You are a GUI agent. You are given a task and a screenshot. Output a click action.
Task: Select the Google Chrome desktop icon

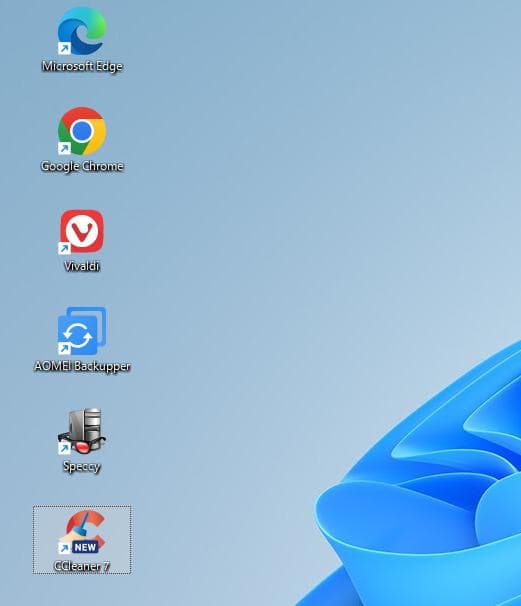(x=82, y=131)
